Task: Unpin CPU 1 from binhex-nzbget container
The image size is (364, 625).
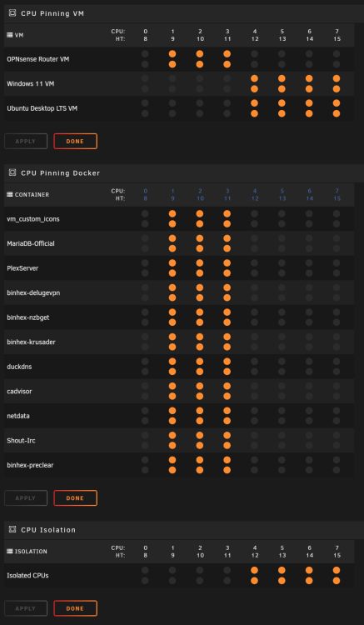Action: (x=172, y=312)
